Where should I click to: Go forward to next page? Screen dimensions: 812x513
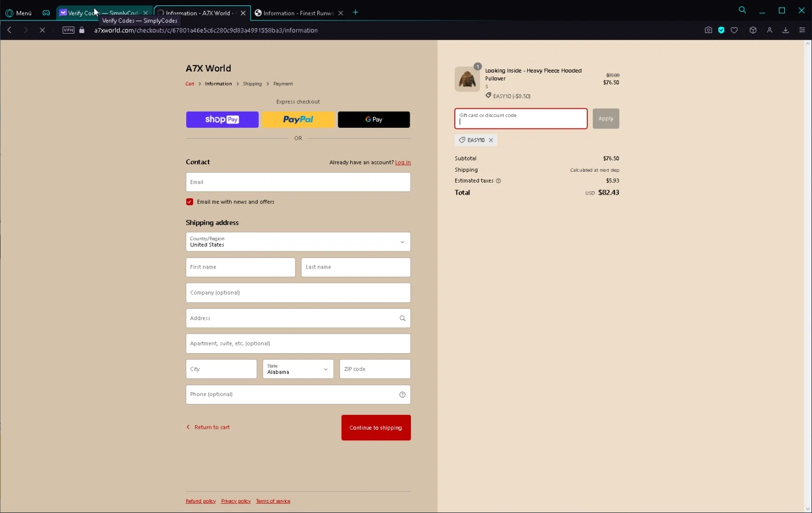click(x=25, y=30)
